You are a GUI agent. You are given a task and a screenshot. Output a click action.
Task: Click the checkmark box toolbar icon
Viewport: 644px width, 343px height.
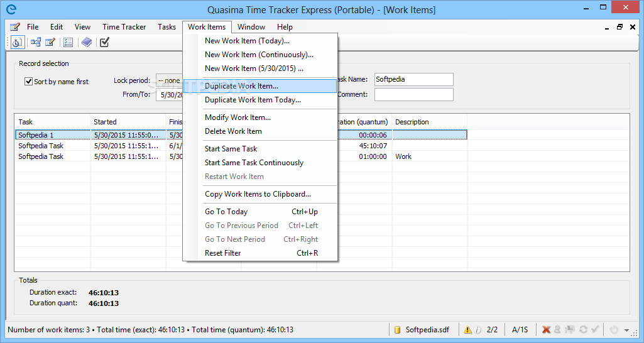click(x=104, y=42)
